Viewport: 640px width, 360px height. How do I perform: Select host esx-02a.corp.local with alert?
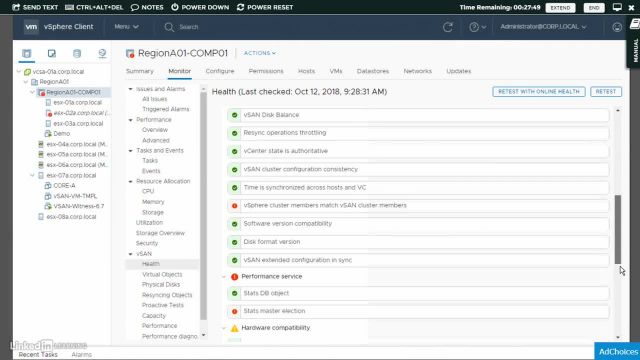(82, 113)
